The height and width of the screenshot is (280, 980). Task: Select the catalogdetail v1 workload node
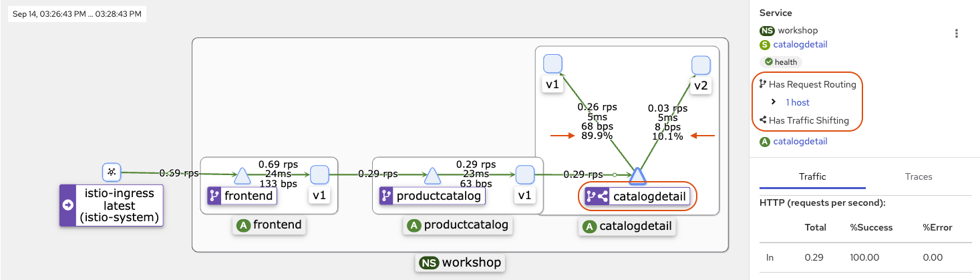pyautogui.click(x=552, y=64)
